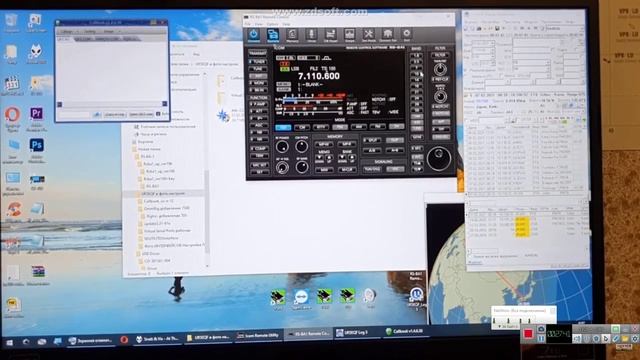
Task: Click MEMO up arrow in MEMORY section
Action: tap(329, 158)
